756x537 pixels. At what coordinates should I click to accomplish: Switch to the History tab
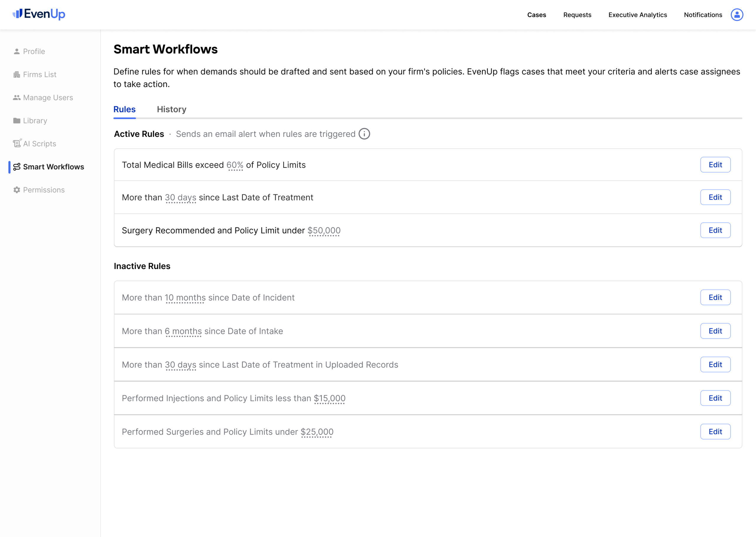[x=171, y=109]
